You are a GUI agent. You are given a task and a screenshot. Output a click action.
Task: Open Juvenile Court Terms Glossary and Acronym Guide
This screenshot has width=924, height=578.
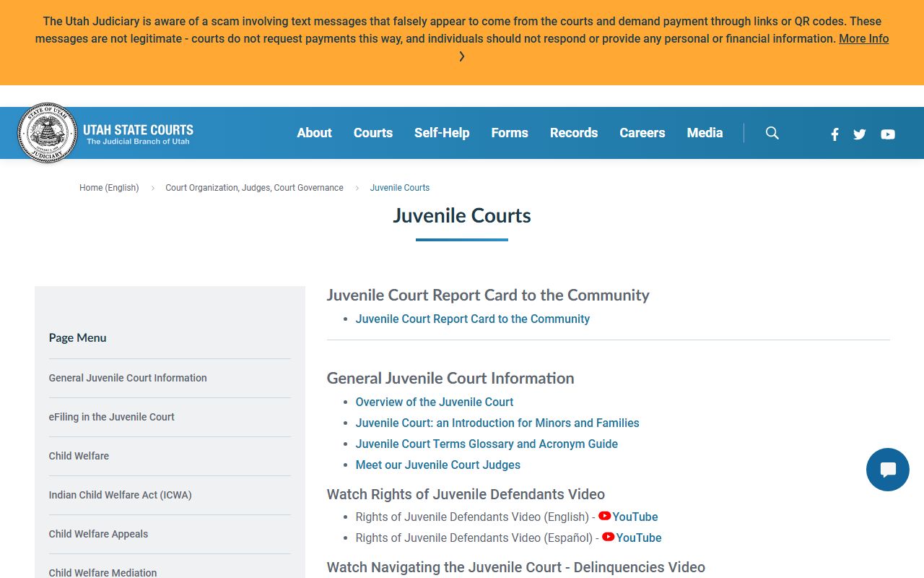click(x=487, y=444)
